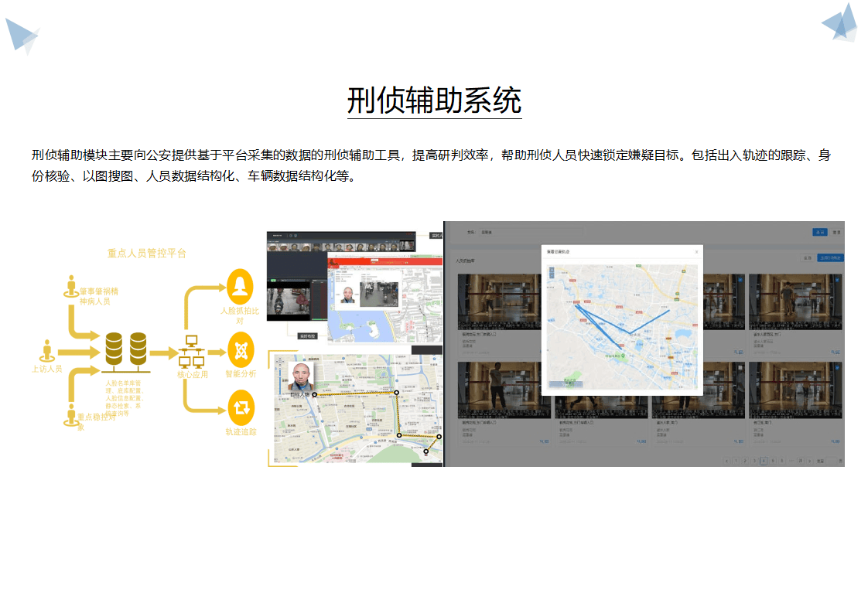The height and width of the screenshot is (613, 868).
Task: Select the left database cylinder icon
Action: click(x=114, y=349)
